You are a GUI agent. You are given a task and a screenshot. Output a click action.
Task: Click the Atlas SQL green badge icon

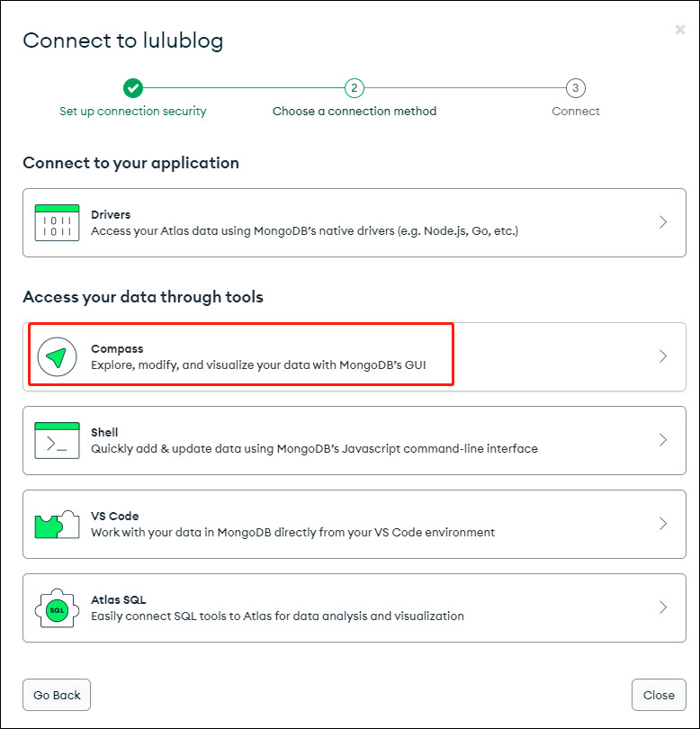[57, 608]
